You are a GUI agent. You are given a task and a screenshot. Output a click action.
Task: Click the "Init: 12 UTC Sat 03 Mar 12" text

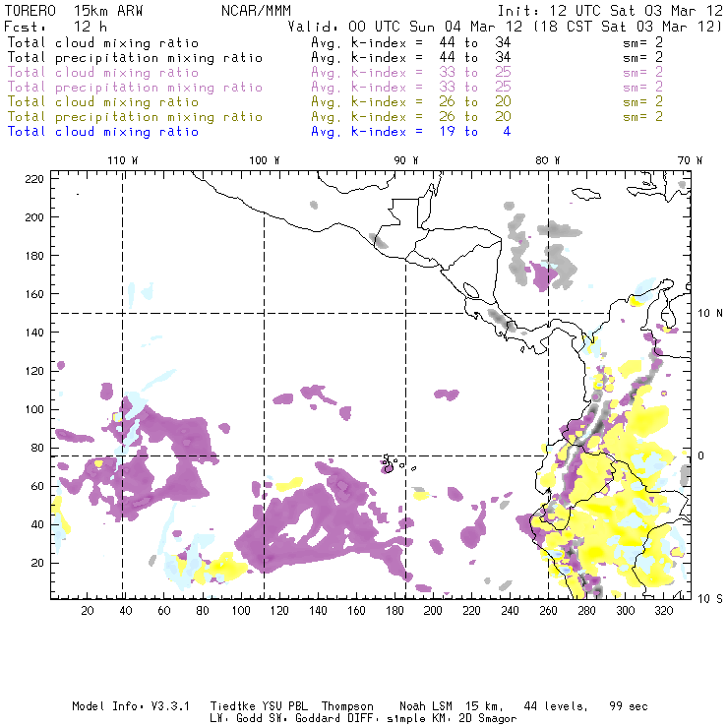pos(610,11)
